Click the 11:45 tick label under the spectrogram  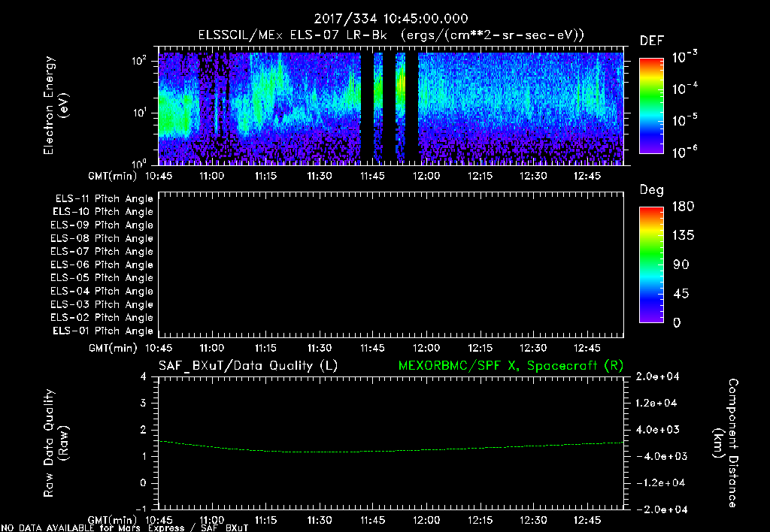point(373,176)
